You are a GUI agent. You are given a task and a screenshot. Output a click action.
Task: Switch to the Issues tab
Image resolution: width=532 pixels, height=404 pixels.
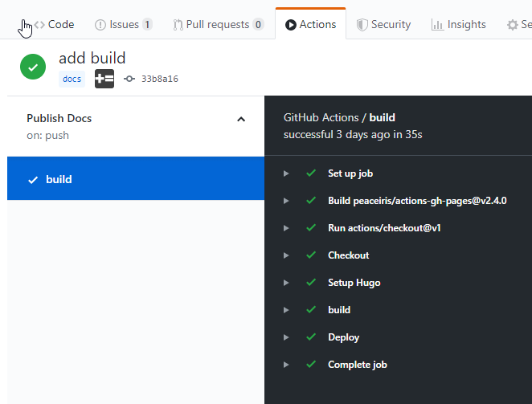pos(123,24)
